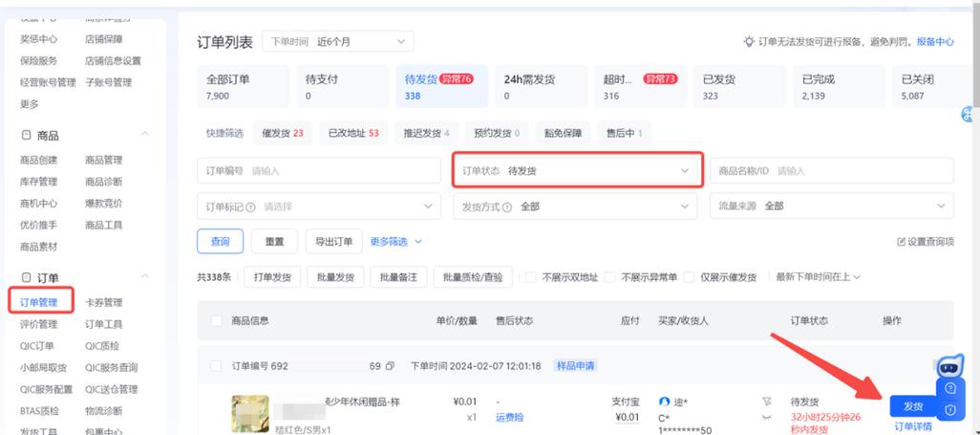Viewport: 980px width, 435px height.
Task: Open the 流量来源 dropdown
Action: [832, 206]
